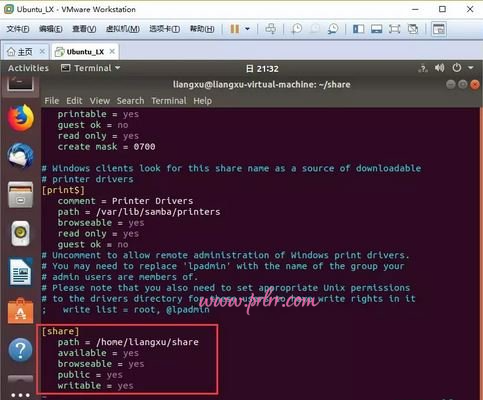Viewport: 483px width, 400px height.
Task: Click the line 'path = /home/liangxu/share'
Action: 128,342
